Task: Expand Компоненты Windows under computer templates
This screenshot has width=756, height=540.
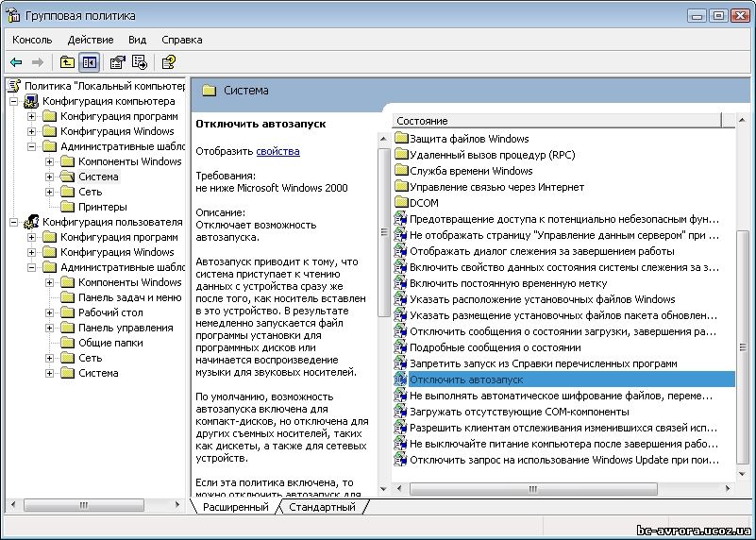Action: point(49,161)
